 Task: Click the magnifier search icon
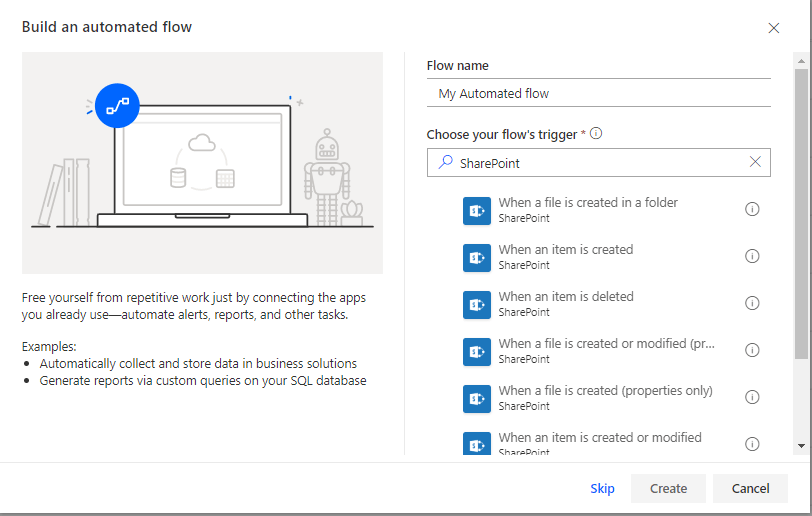[445, 162]
